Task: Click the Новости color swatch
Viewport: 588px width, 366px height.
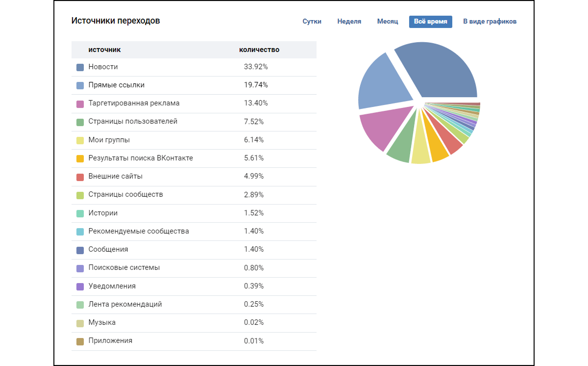Action: pos(80,67)
